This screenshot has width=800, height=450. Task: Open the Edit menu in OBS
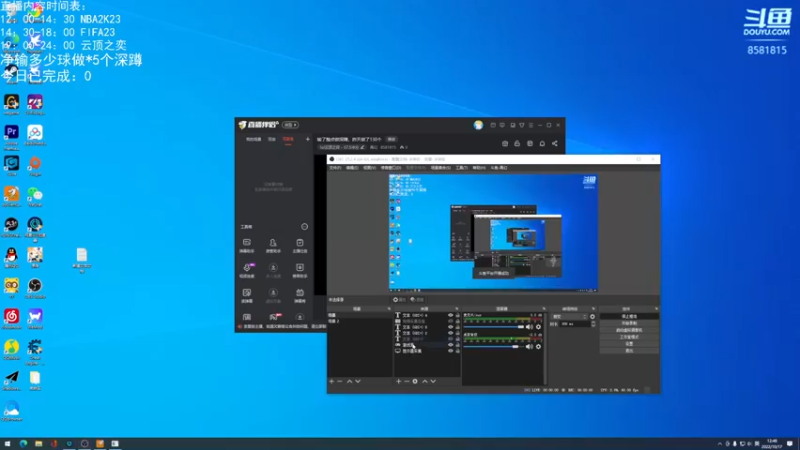tap(352, 168)
